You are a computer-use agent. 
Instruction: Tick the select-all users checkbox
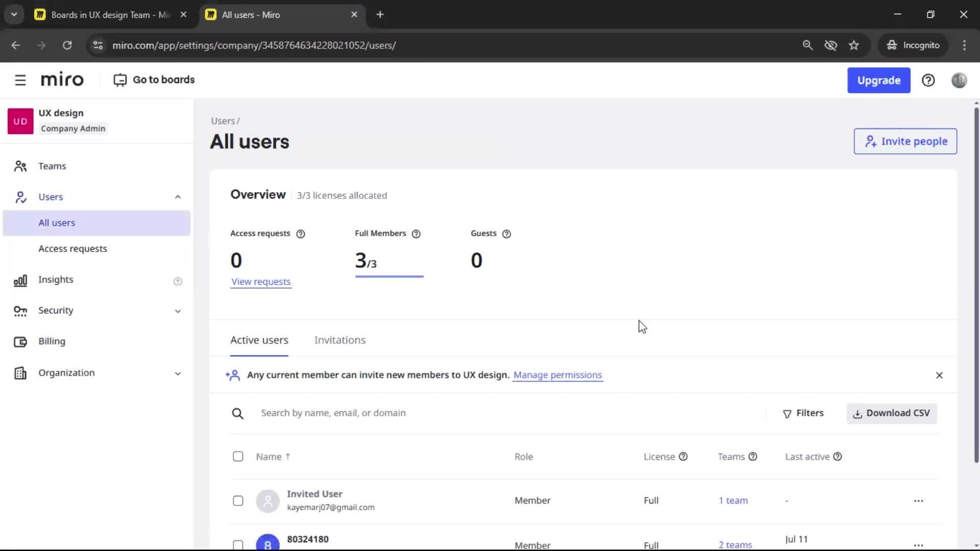[238, 456]
